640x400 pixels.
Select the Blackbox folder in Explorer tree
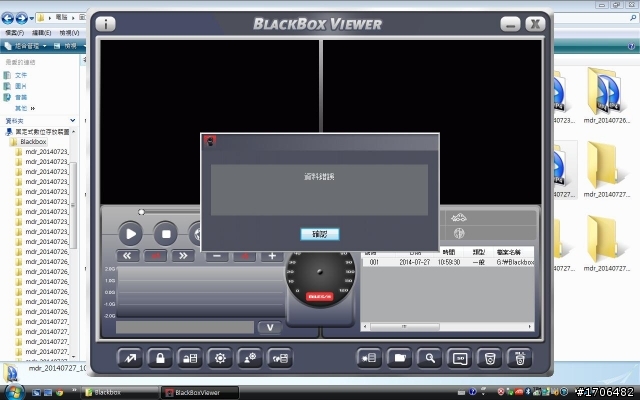(x=33, y=142)
